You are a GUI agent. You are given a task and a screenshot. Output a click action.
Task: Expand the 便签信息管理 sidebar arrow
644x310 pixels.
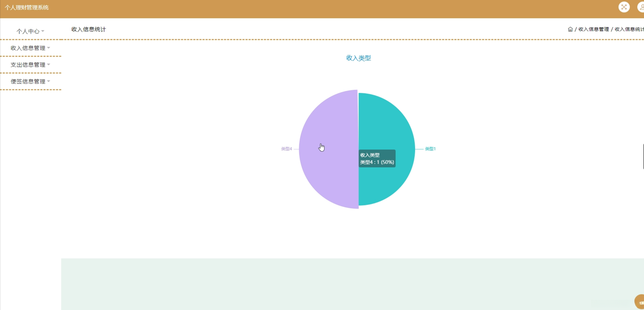click(49, 81)
